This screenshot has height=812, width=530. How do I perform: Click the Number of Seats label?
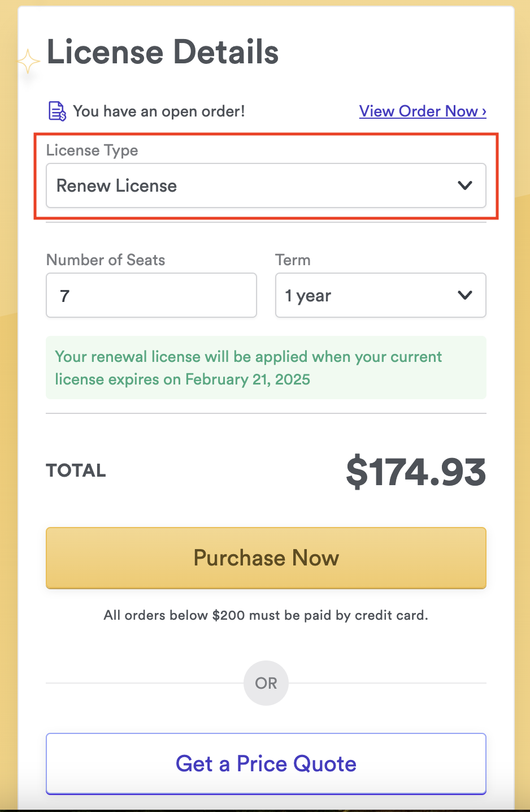coord(106,260)
